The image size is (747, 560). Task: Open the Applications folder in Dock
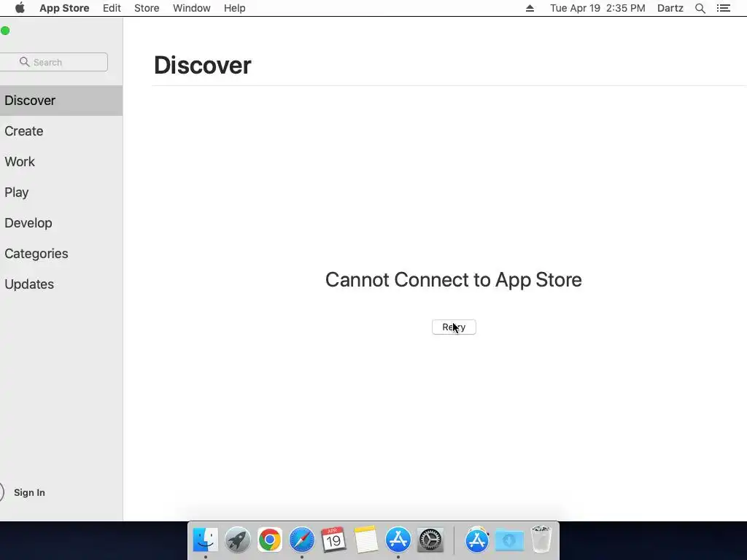[477, 540]
